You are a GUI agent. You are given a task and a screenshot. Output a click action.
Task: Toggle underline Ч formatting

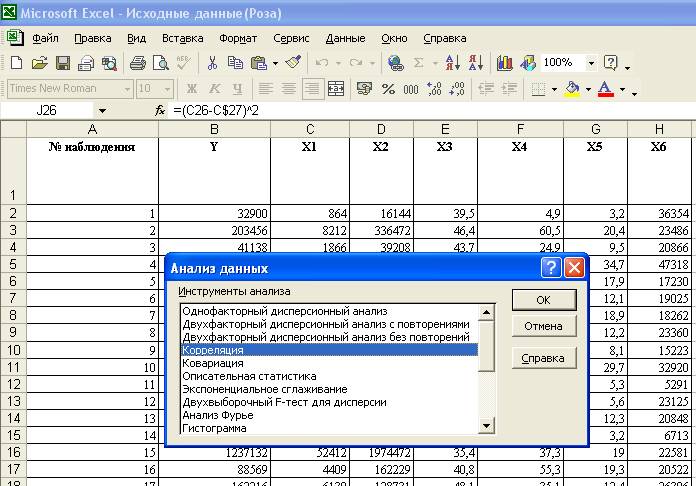pos(238,89)
